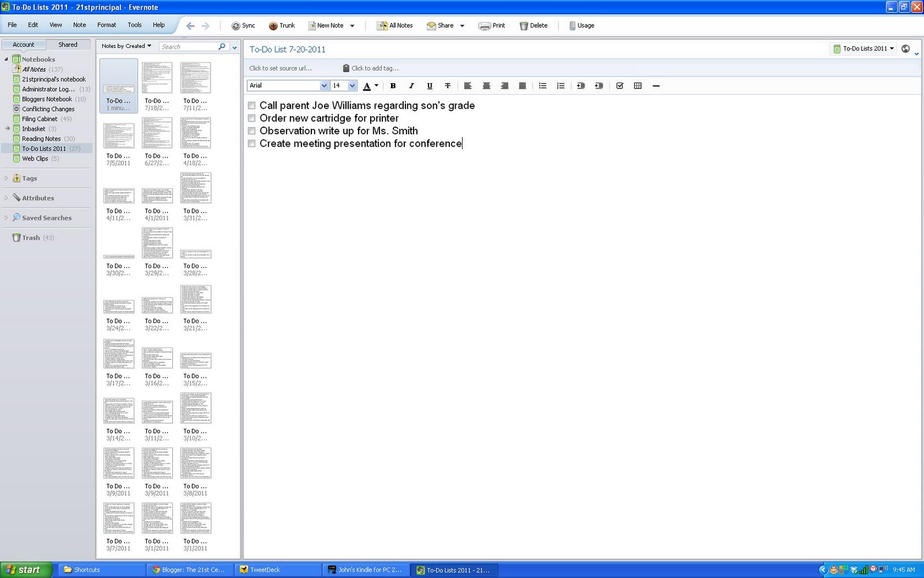Click 'Click to set source url...'
924x578 pixels.
[280, 68]
